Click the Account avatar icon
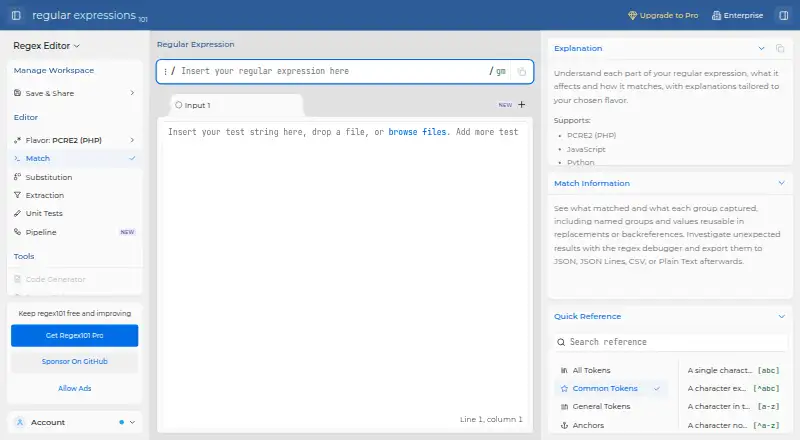The height and width of the screenshot is (440, 800). (x=20, y=422)
